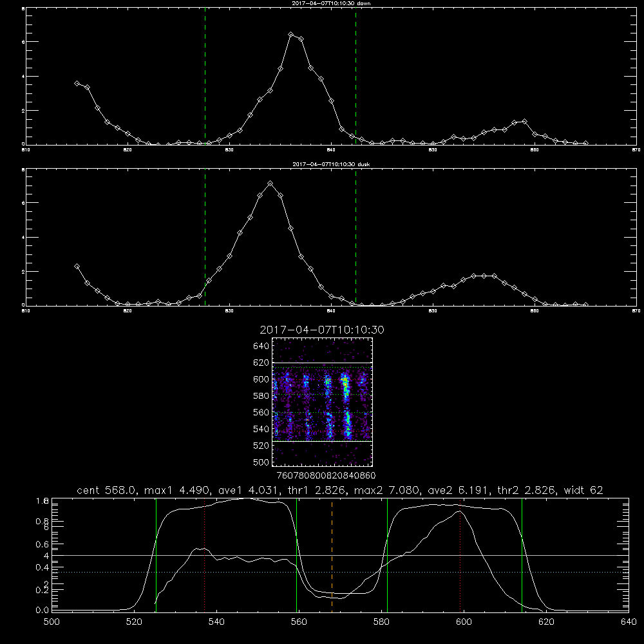Click the 'cent 568.0' value in the stats line
Image resolution: width=644 pixels, height=644 pixels.
(x=106, y=490)
